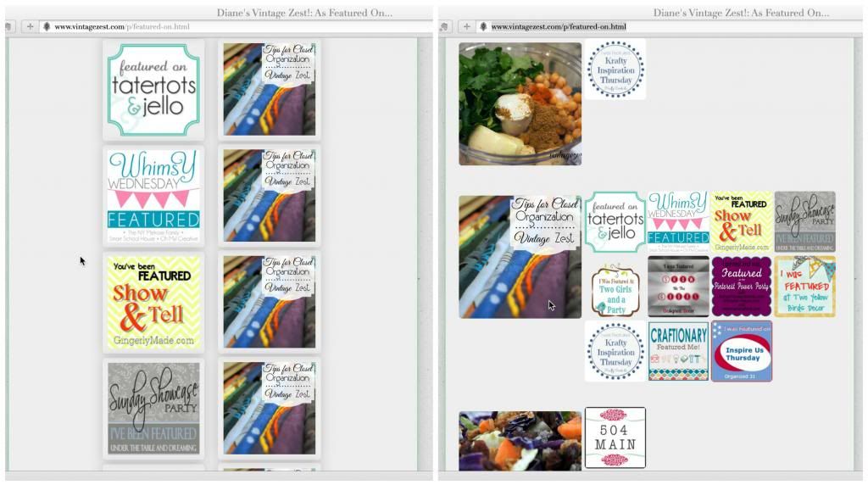Open the large Sunday Showcase Party badge in left window
This screenshot has width=868, height=485.
click(153, 409)
